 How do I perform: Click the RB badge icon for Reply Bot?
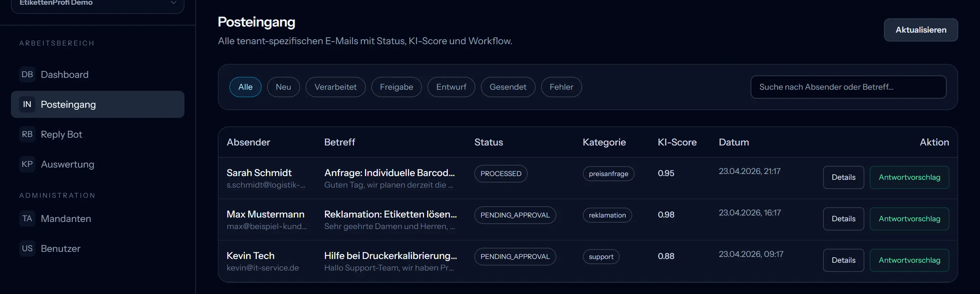(27, 135)
